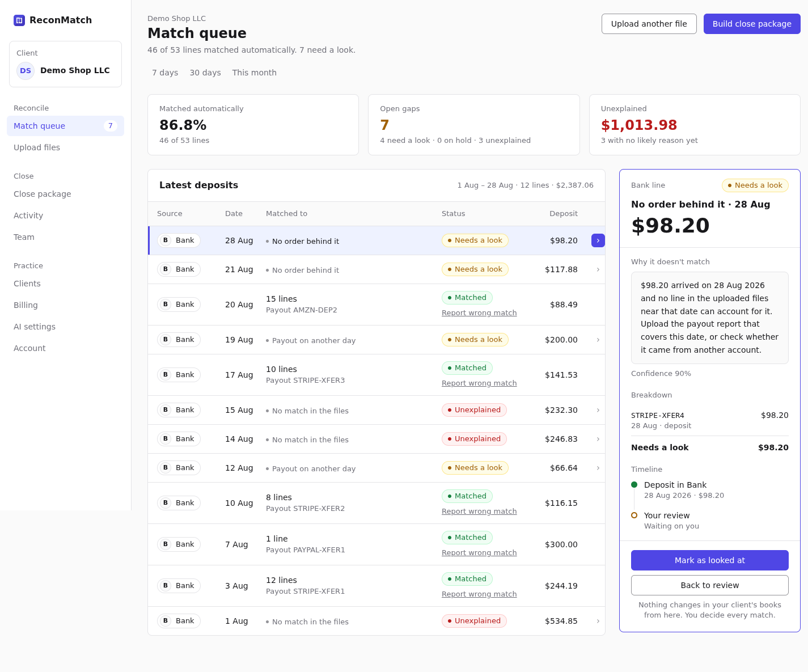
Task: Click the Open gaps summary card
Action: 474,125
